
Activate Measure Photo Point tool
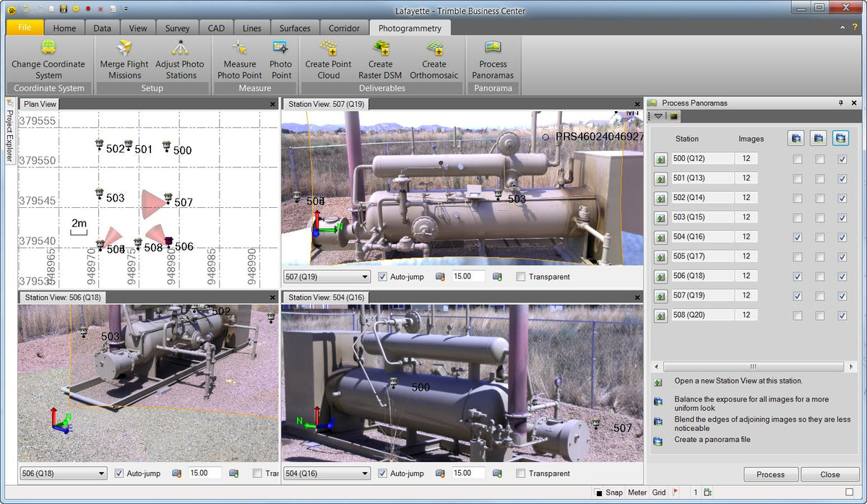(239, 48)
